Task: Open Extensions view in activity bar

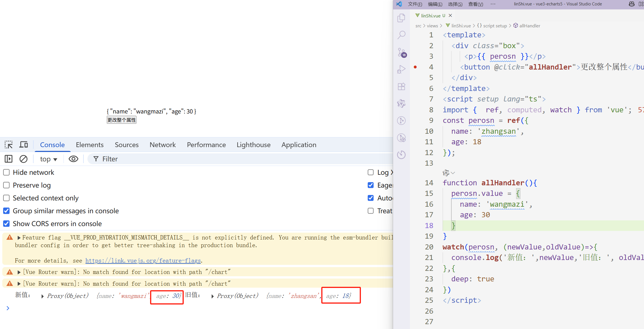Action: point(401,86)
